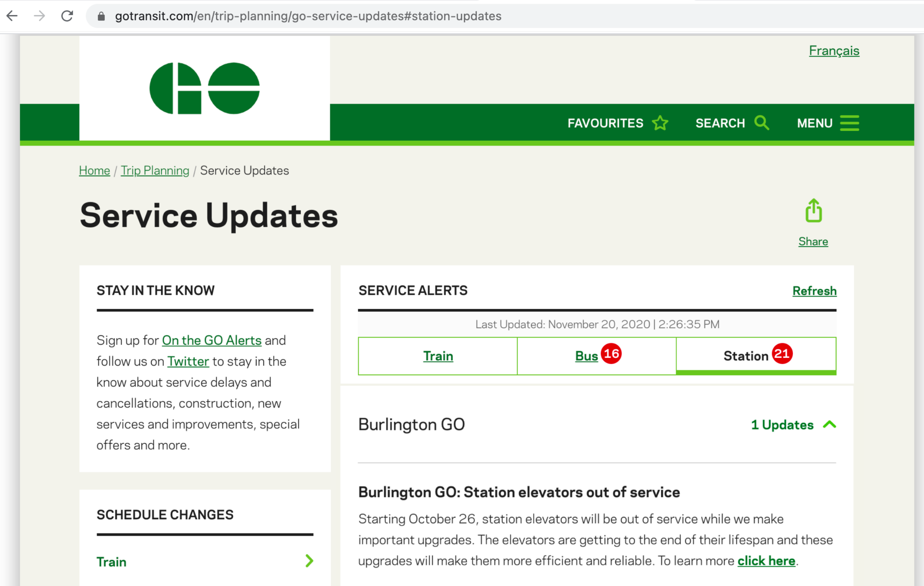
Task: Click the STAY IN THE KNOW heading
Action: [155, 290]
